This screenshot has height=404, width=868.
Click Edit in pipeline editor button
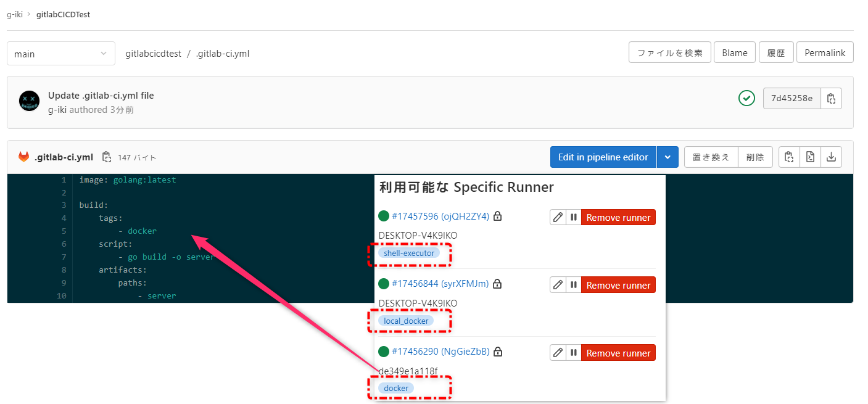[x=603, y=157]
